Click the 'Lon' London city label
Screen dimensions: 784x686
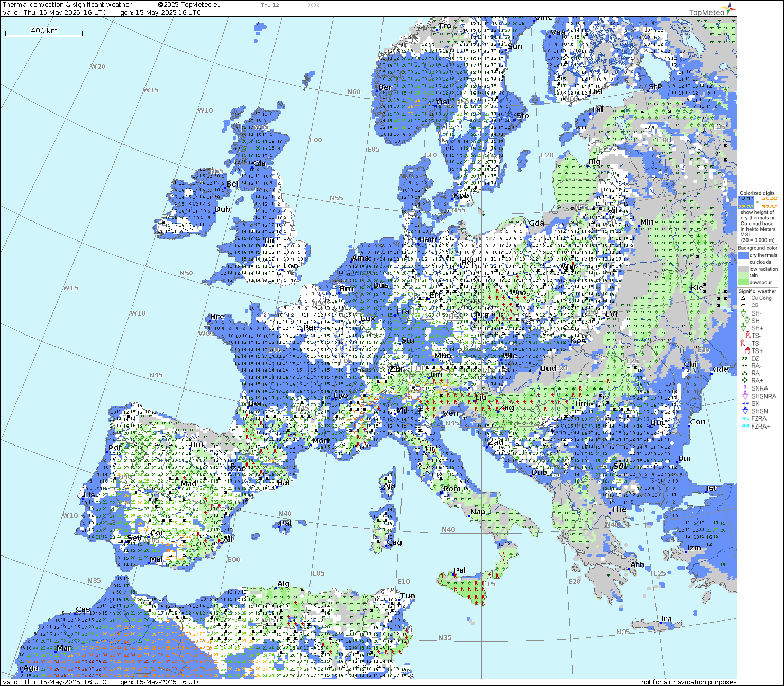(x=290, y=266)
